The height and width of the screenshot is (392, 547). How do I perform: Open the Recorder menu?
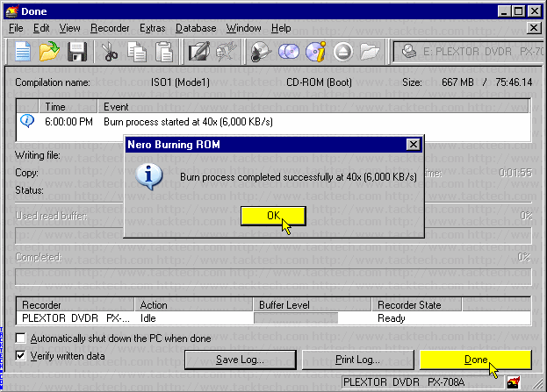[110, 28]
